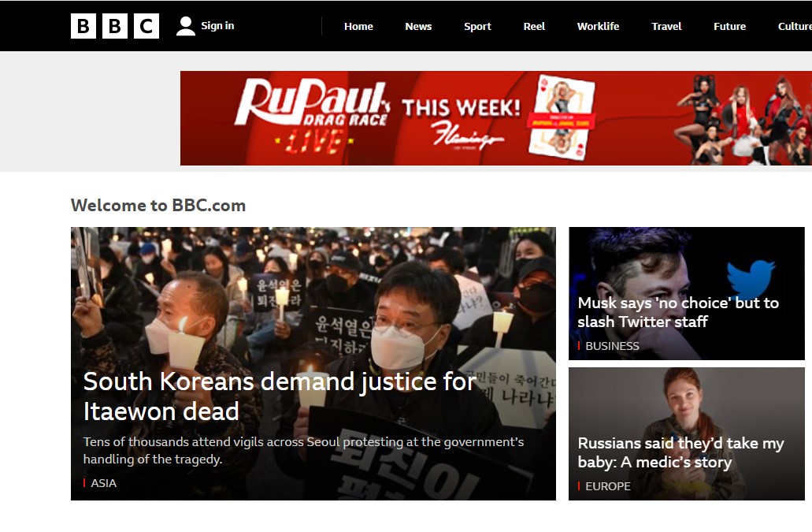Viewport: 812px width, 532px height.
Task: Open Musk says 'no choice' Twitter story
Action: tap(678, 312)
